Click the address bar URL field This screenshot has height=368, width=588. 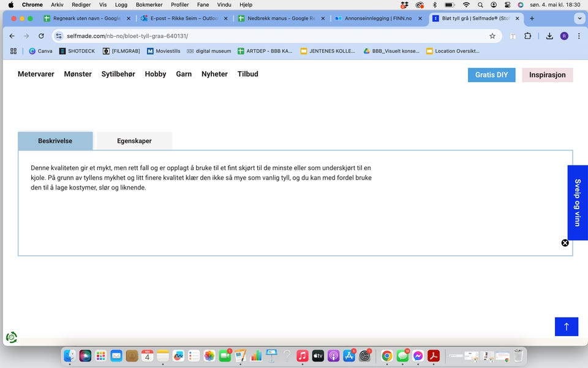[276, 36]
